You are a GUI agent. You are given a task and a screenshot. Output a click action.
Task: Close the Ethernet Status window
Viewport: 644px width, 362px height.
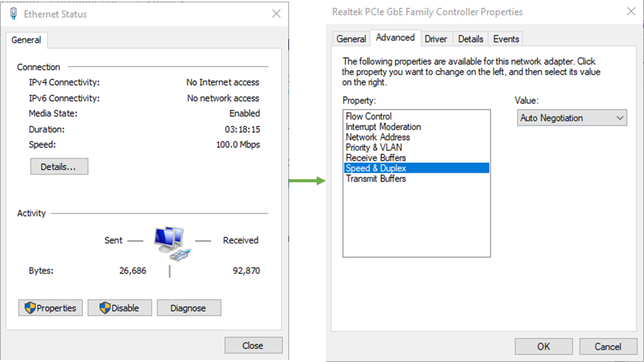point(276,14)
